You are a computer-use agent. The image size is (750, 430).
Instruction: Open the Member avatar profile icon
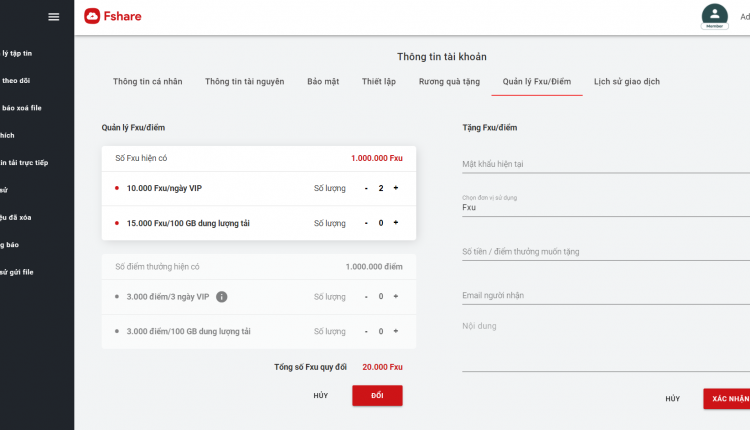715,17
